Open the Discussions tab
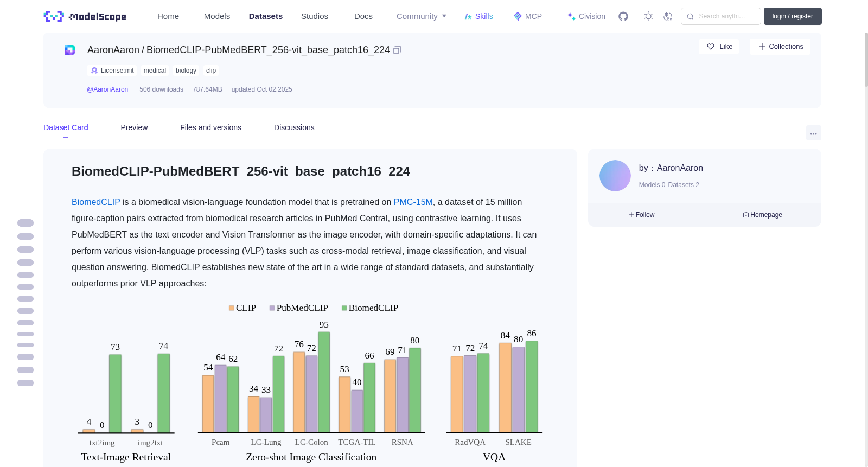The height and width of the screenshot is (467, 868). 294,127
